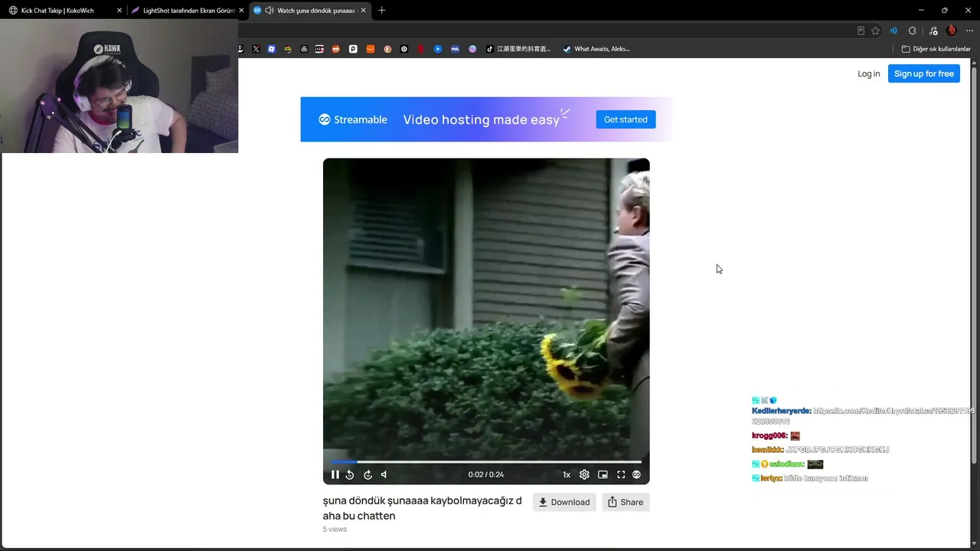Open the Log in link

pos(868,73)
